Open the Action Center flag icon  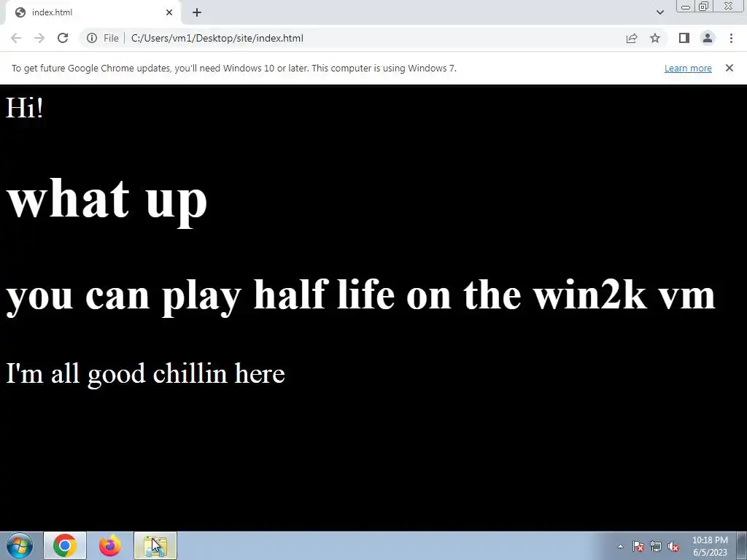coord(638,546)
